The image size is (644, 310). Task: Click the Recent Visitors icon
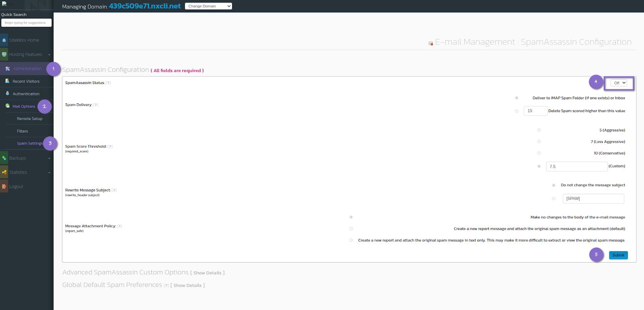[x=7, y=81]
